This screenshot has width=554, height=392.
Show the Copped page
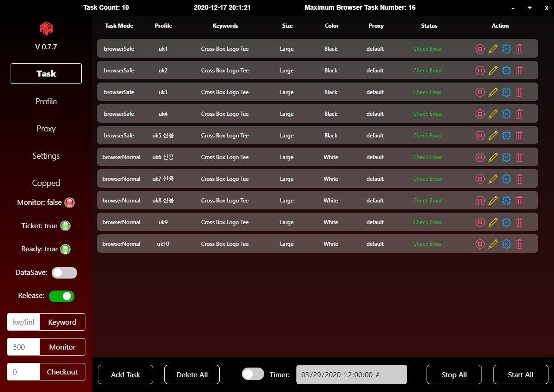(46, 183)
